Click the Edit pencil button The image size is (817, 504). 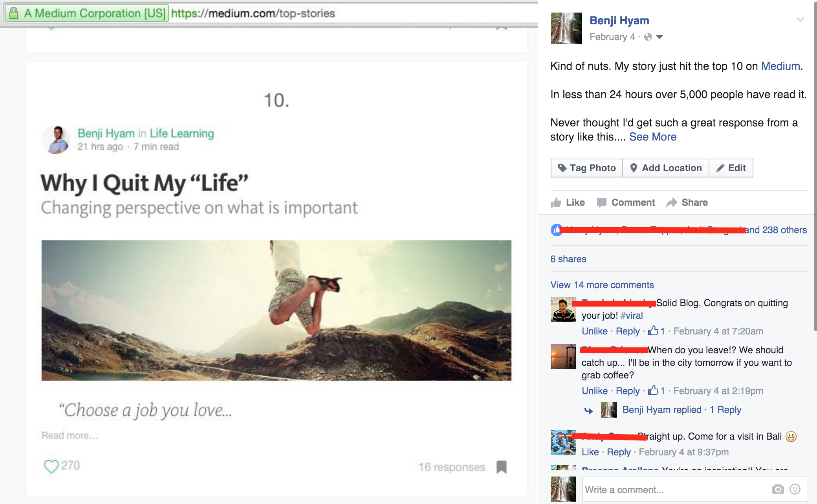coord(731,168)
